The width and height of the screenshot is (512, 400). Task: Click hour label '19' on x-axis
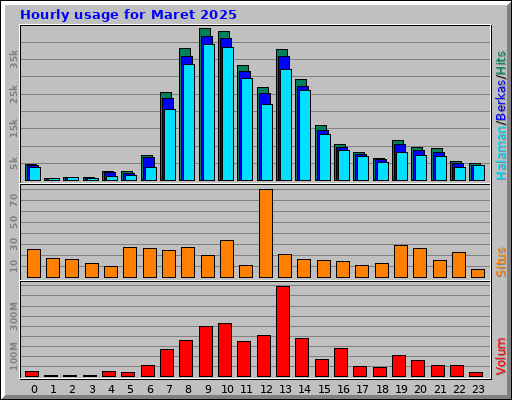click(x=401, y=389)
